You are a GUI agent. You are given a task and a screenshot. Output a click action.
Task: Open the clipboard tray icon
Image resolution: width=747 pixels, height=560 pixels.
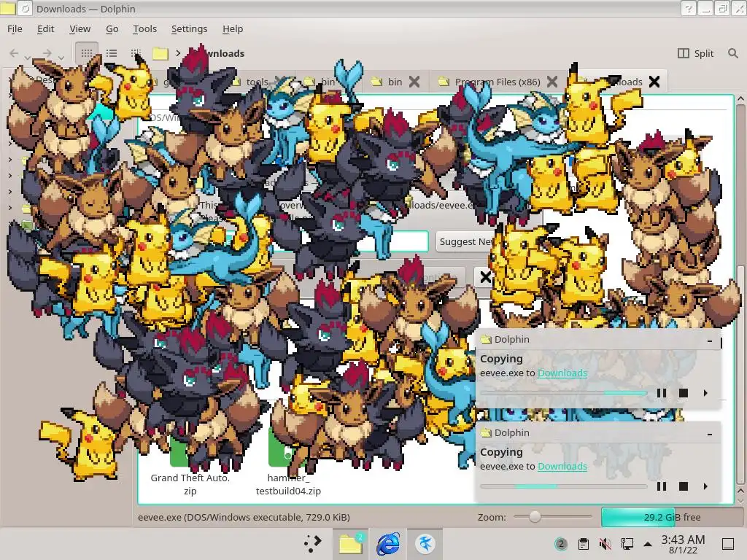pos(583,544)
